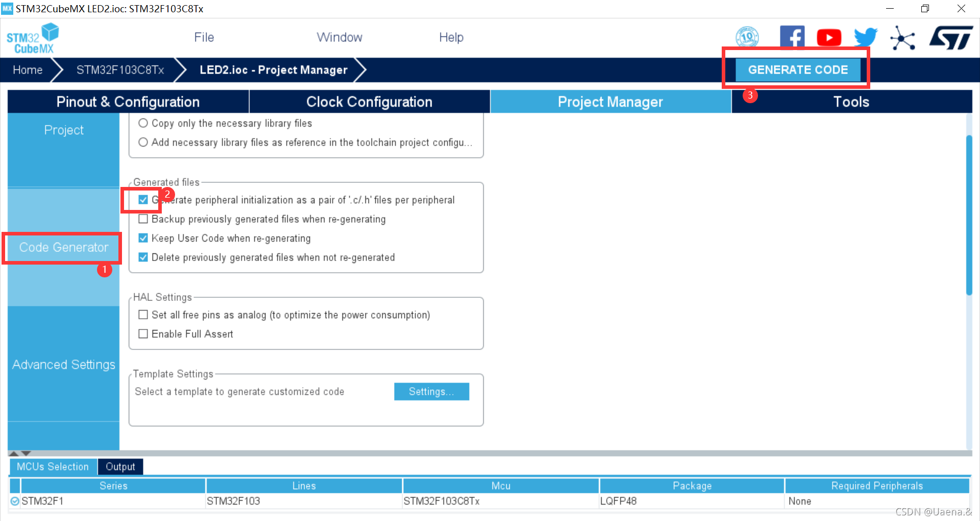The image size is (980, 521).
Task: Open the Window menu
Action: [339, 37]
